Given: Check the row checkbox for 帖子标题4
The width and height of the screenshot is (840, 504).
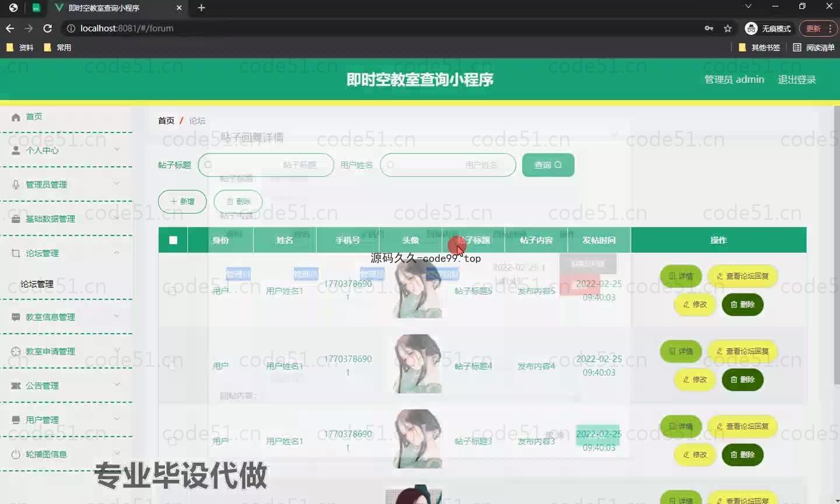Looking at the screenshot, I should 172,366.
